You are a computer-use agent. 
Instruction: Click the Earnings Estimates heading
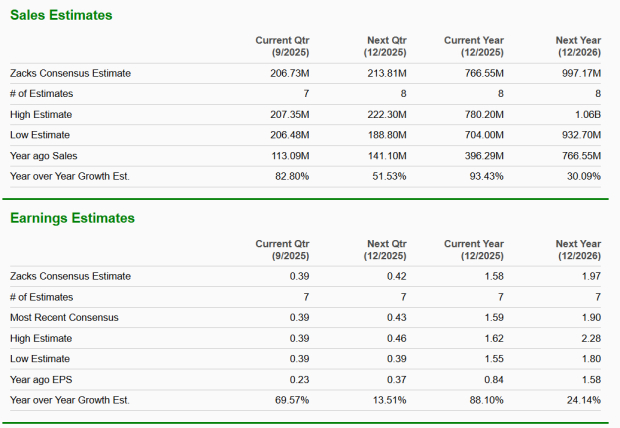click(72, 218)
